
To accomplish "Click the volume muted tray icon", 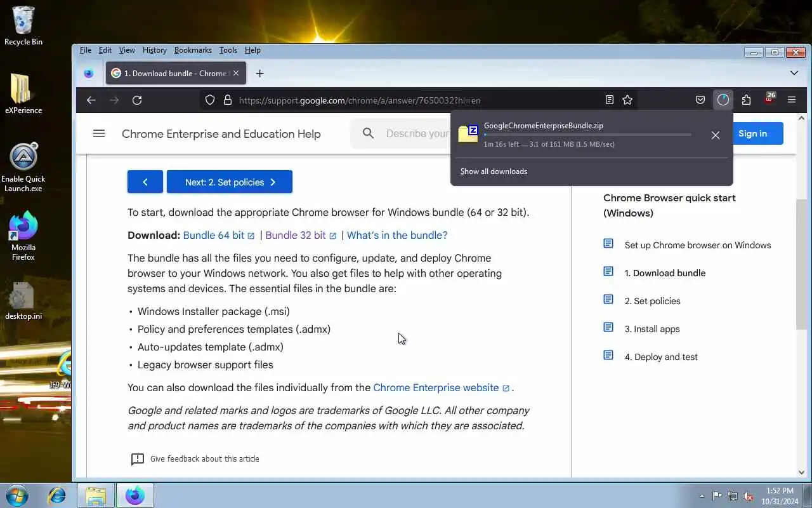I will 749,496.
